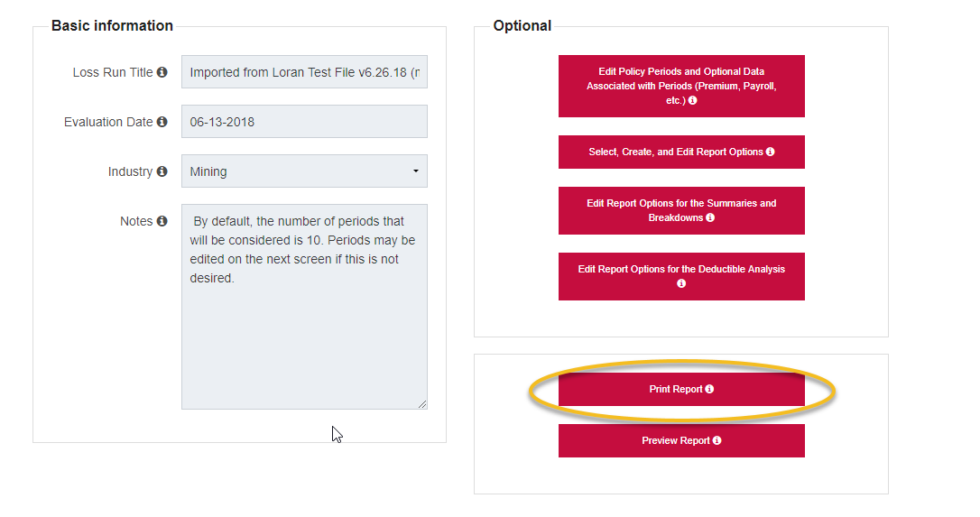Open the Industry dropdown showing Mining
Image resolution: width=980 pixels, height=517 pixels.
point(304,171)
